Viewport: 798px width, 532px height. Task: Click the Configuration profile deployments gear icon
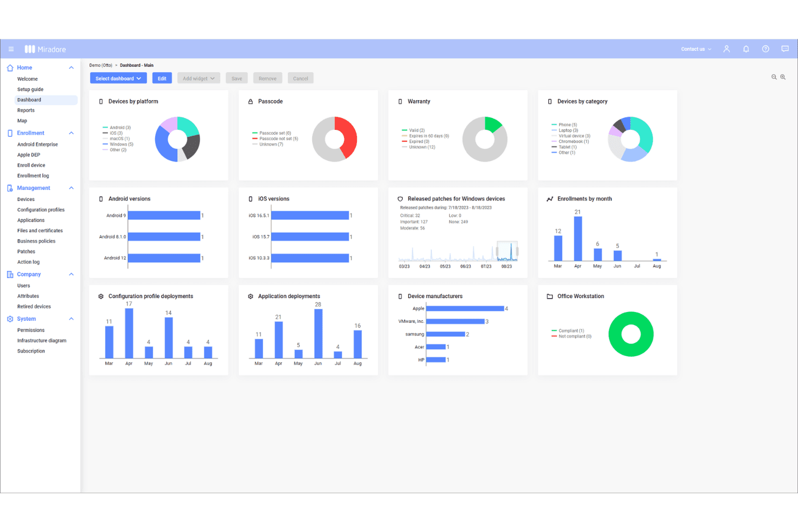point(101,296)
